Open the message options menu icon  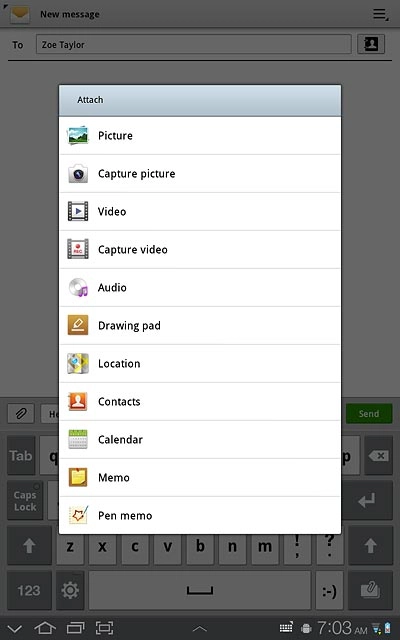380,14
